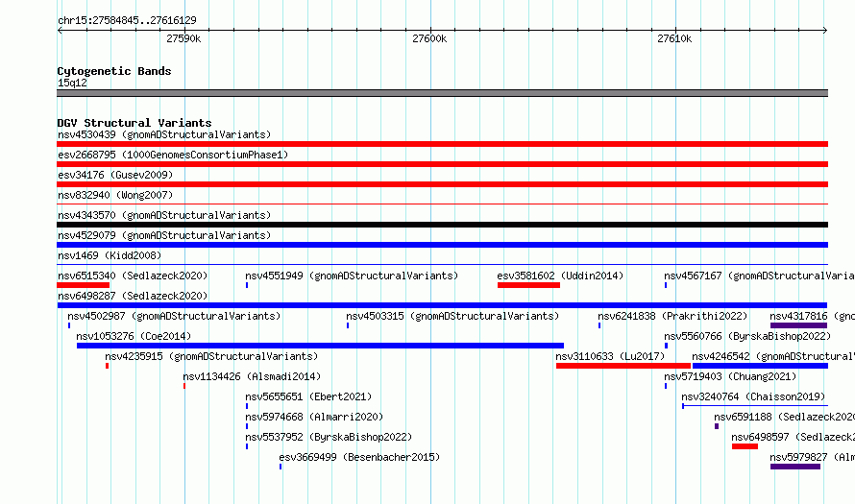Click the esv3581602 Uddin2014 label
Viewport: 855px width, 504px height.
pos(560,276)
